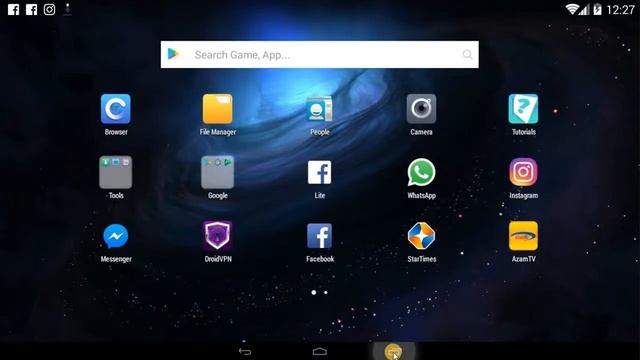
Task: Open the Facebook app
Action: click(320, 236)
